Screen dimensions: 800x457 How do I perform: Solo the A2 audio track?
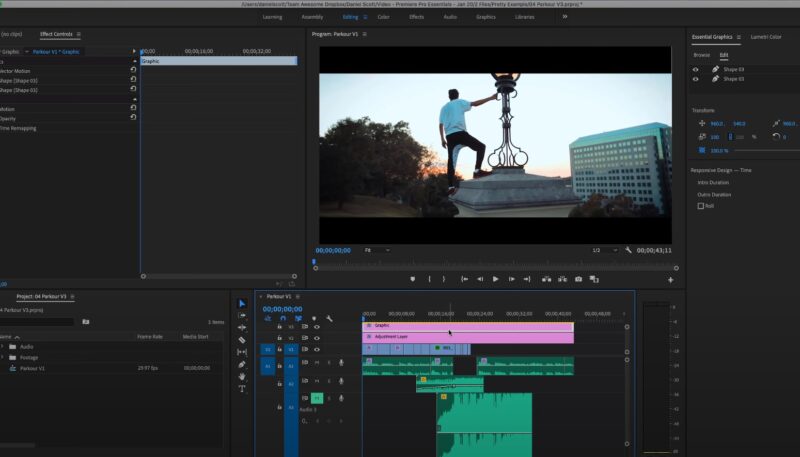pos(329,381)
